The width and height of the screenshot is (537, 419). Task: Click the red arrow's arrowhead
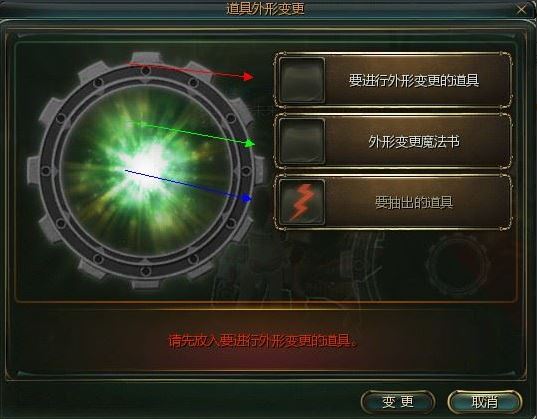[248, 76]
